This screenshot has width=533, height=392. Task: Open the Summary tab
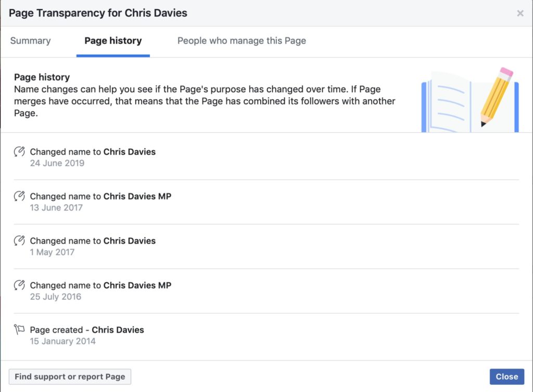click(30, 41)
